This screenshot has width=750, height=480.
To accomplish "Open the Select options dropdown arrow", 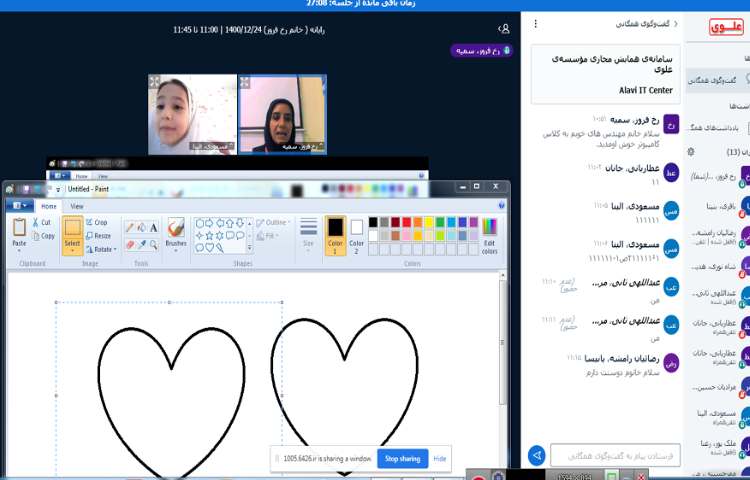I will [x=73, y=250].
